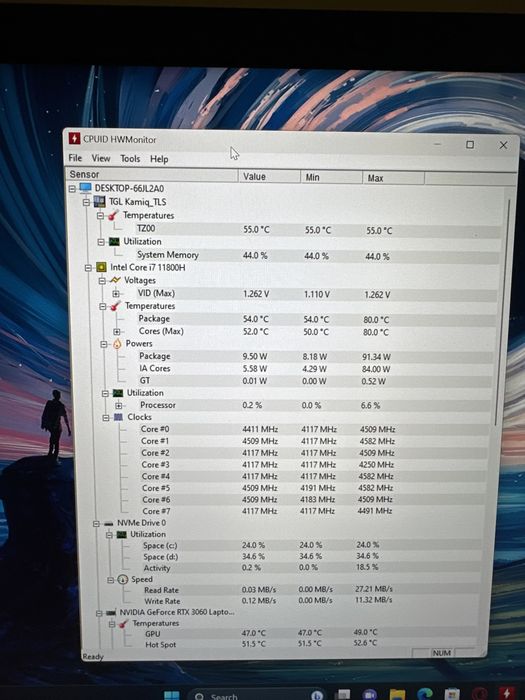Click utilization icon under NVMe Drive 0
Viewport: 525px width, 700px height.
click(121, 534)
